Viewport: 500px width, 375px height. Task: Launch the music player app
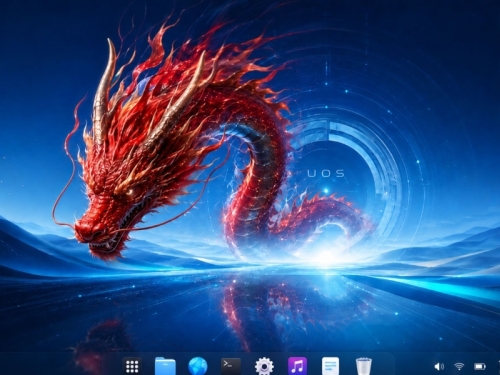(297, 366)
